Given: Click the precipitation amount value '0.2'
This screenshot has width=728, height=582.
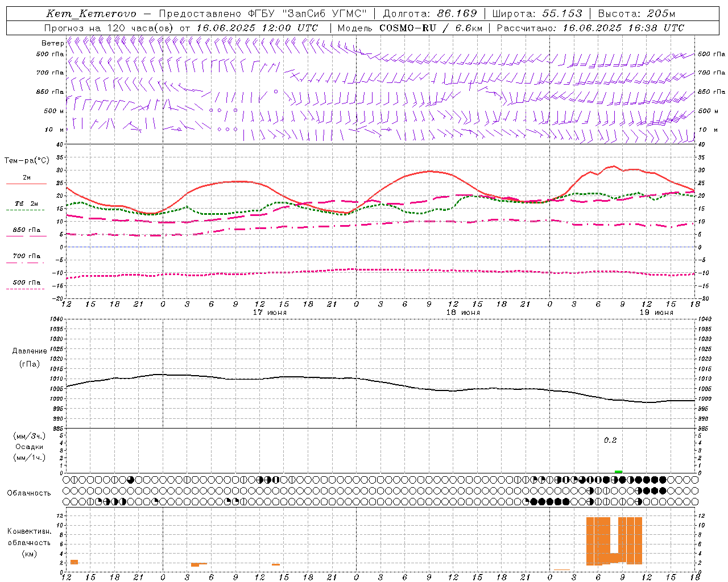Looking at the screenshot, I should 610,440.
